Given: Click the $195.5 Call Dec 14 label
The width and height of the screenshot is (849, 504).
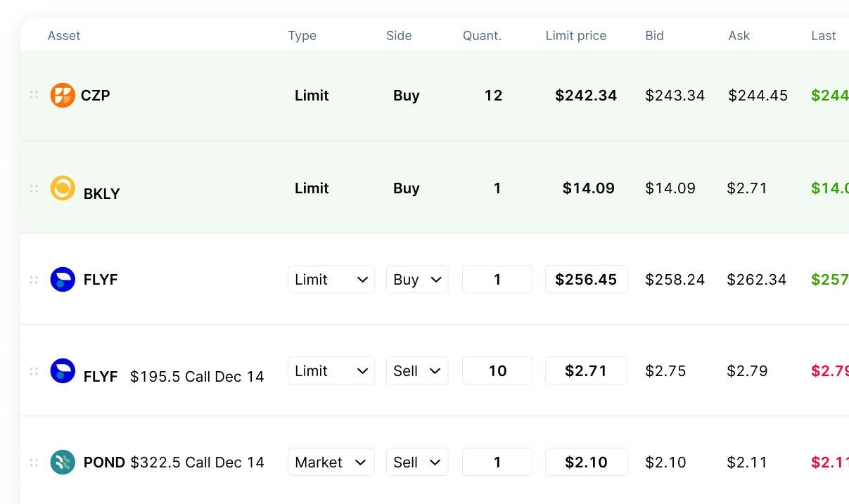Looking at the screenshot, I should pos(197,377).
